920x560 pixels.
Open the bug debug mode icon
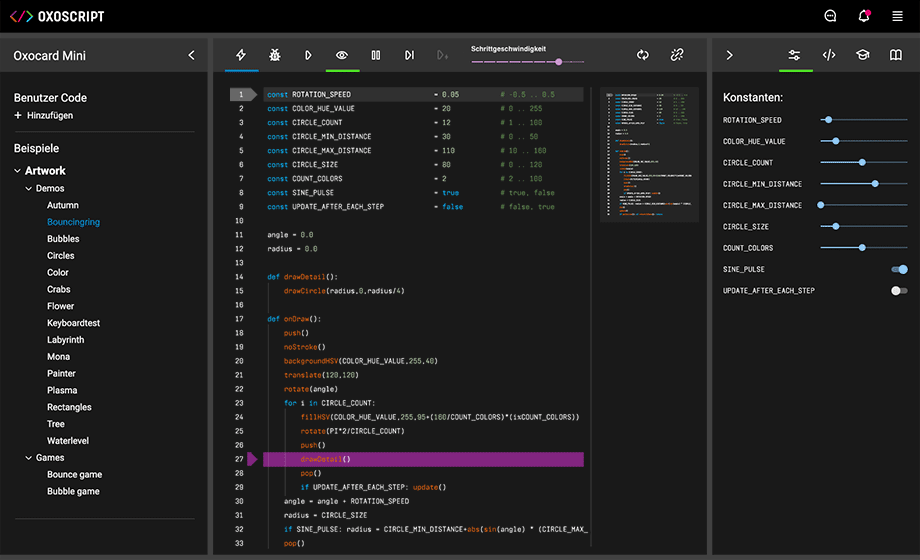[275, 55]
